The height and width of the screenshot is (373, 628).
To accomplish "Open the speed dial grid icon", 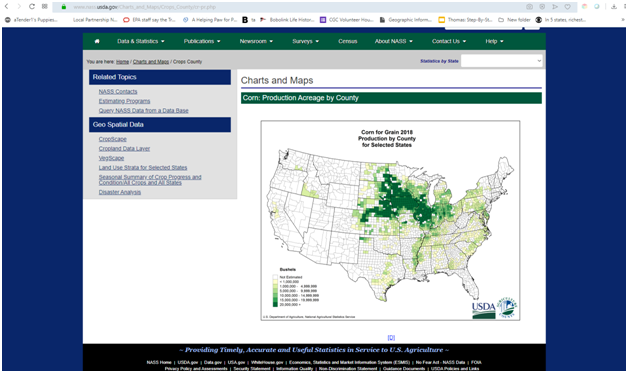I will coord(44,6).
